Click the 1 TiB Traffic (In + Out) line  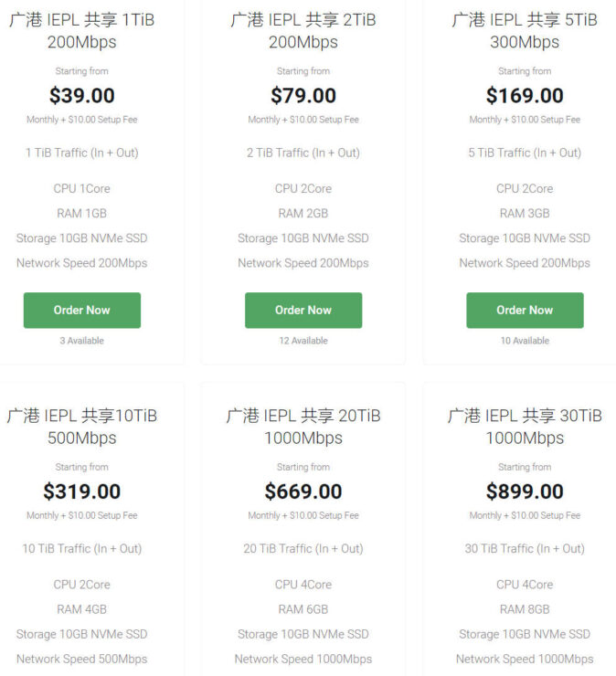[x=82, y=153]
